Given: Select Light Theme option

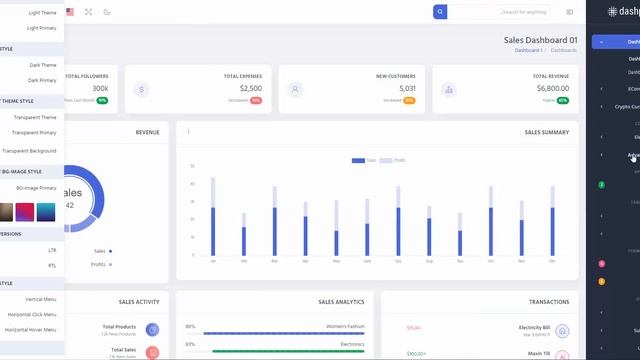Looking at the screenshot, I should pyautogui.click(x=42, y=13).
